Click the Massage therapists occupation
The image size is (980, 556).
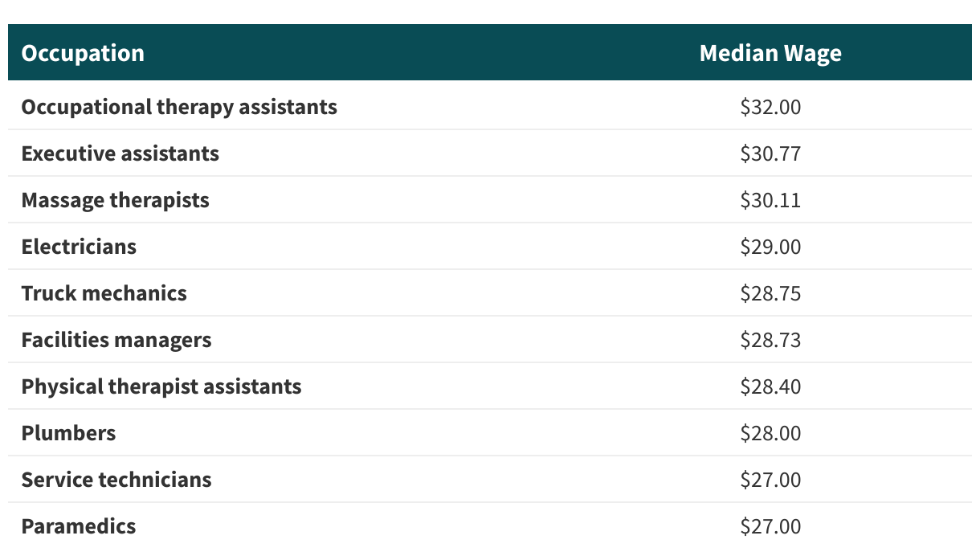[116, 200]
